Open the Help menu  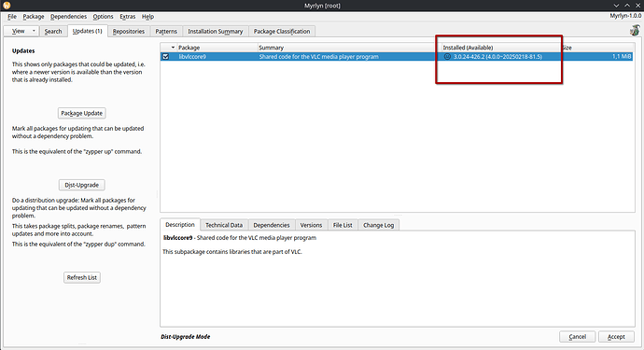tap(147, 17)
